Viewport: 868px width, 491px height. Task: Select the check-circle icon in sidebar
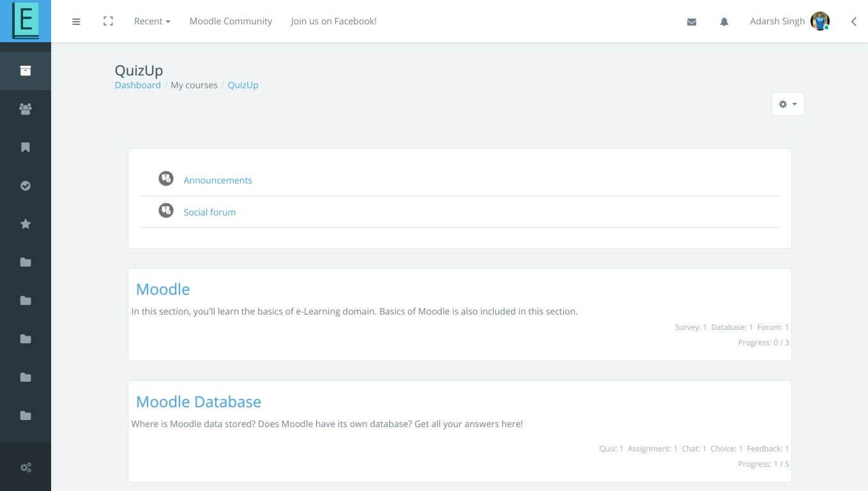tap(26, 185)
